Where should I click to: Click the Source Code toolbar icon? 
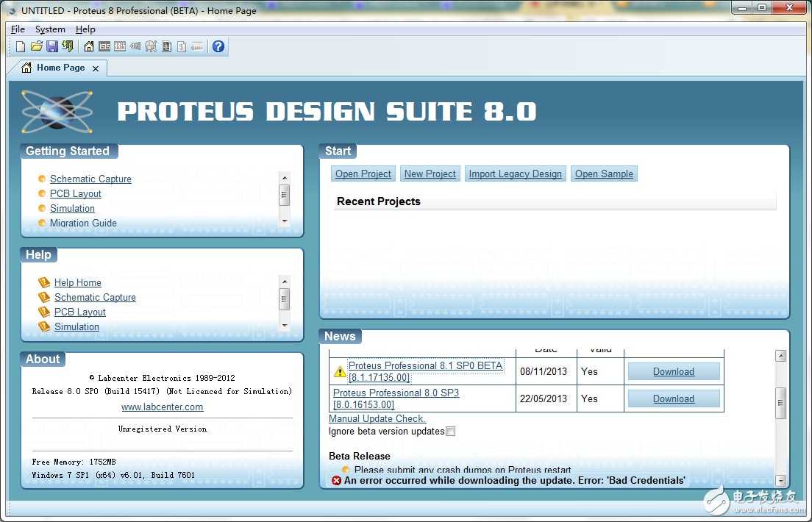tap(197, 46)
